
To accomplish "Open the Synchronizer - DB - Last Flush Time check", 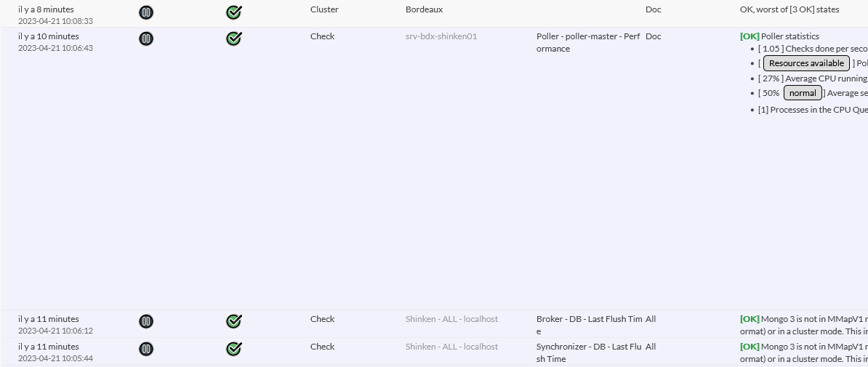I will (x=589, y=352).
